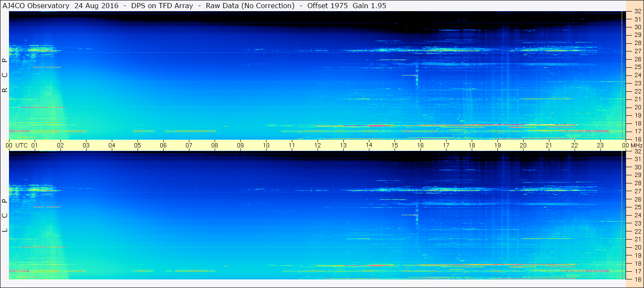Click the 24 MHz label of LCP panel
644x288 pixels.
(x=638, y=215)
